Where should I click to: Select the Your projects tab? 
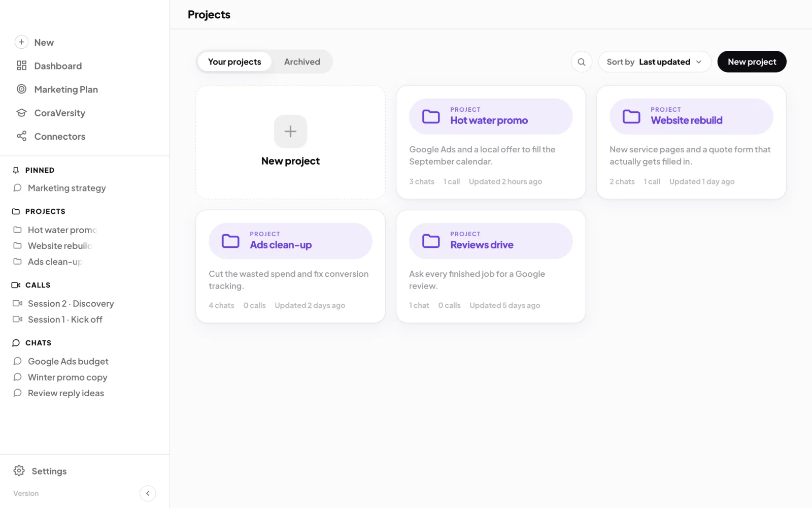pyautogui.click(x=234, y=62)
